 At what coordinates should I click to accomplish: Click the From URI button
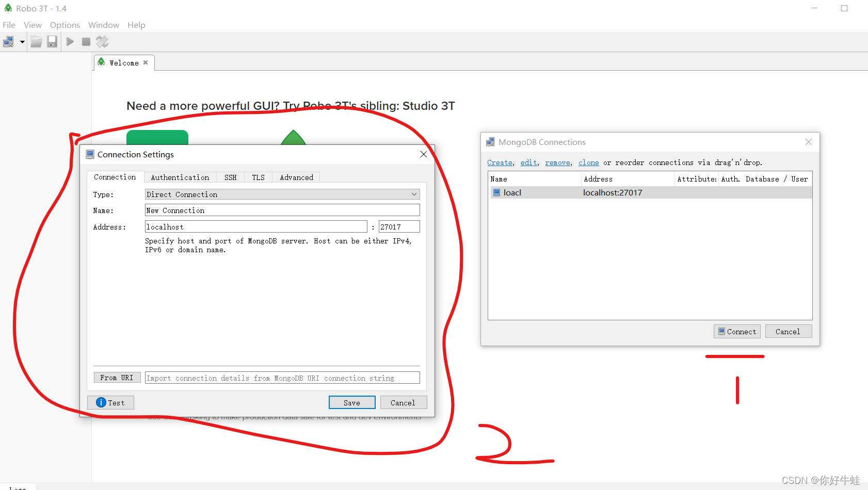tap(117, 378)
